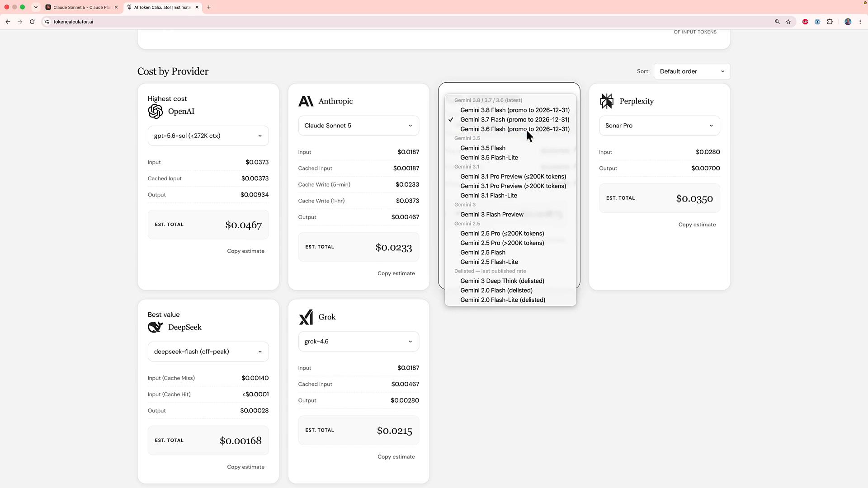Screen dimensions: 868x488
Task: Open the zoom magnifier icon in address bar
Action: (777, 22)
